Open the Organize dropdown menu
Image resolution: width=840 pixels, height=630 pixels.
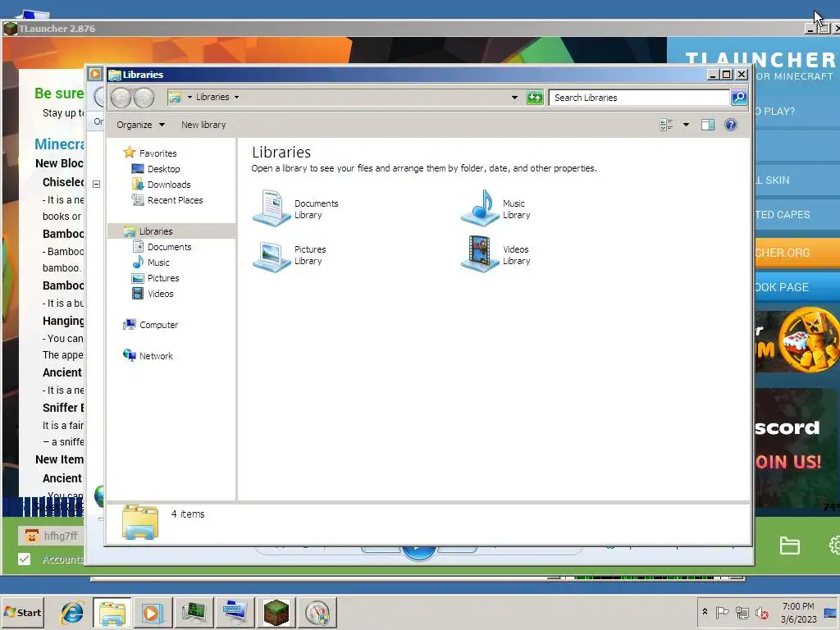(x=140, y=125)
